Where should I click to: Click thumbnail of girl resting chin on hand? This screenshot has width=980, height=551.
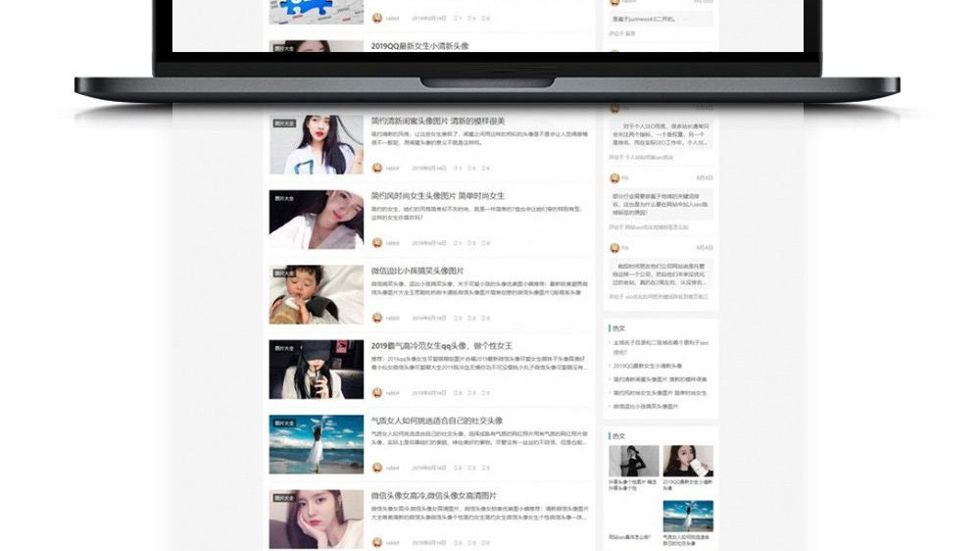(317, 519)
